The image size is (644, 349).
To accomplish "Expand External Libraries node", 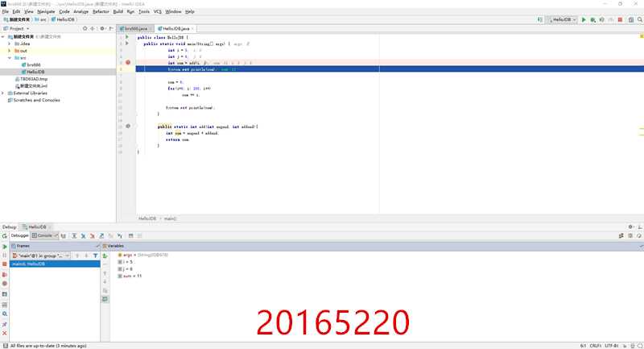I will [x=3, y=93].
